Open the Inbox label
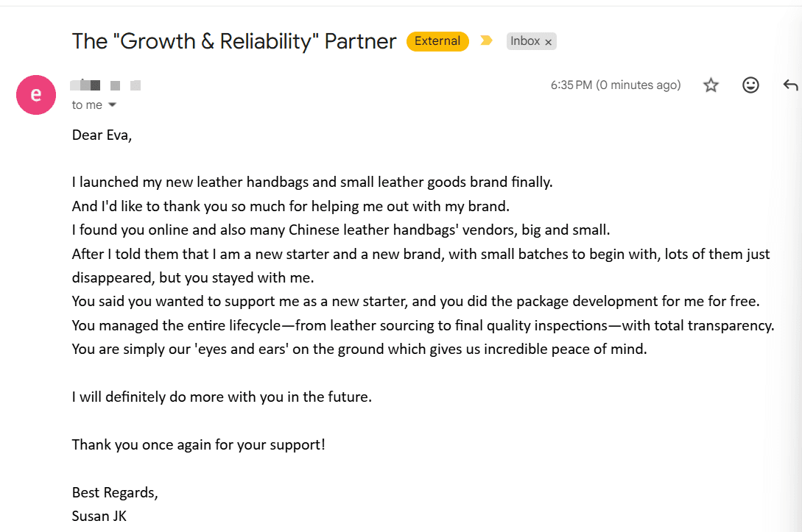 coord(525,41)
